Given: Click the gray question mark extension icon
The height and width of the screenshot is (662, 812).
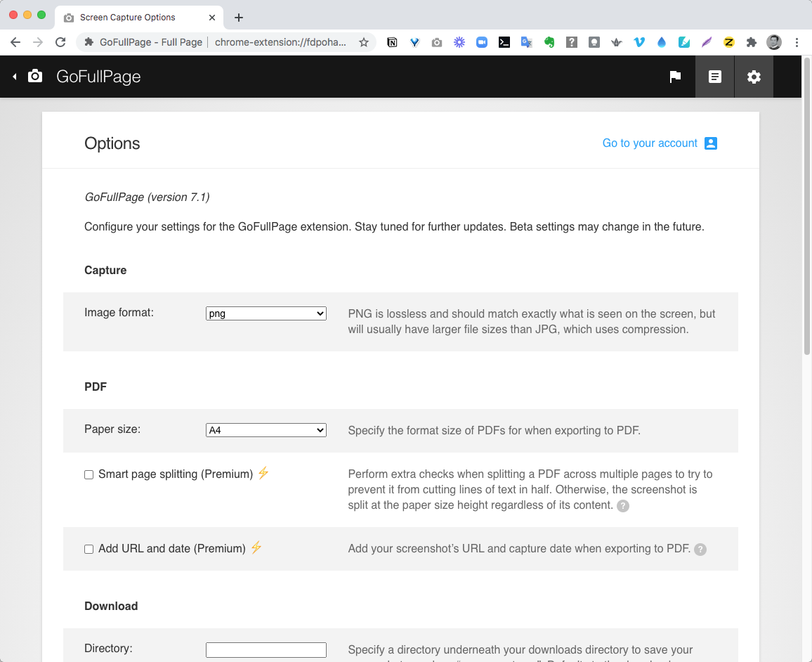Looking at the screenshot, I should tap(572, 42).
